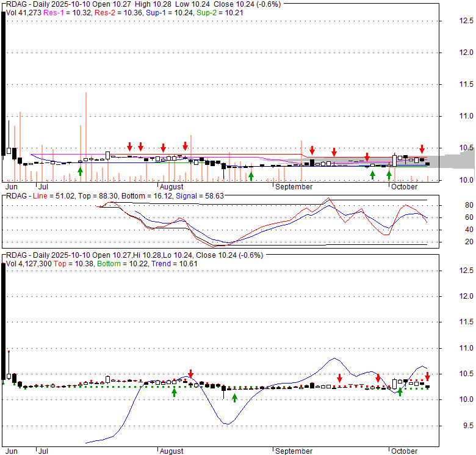
Task: Click first red down arrow in bottom chart
Action: coord(190,373)
